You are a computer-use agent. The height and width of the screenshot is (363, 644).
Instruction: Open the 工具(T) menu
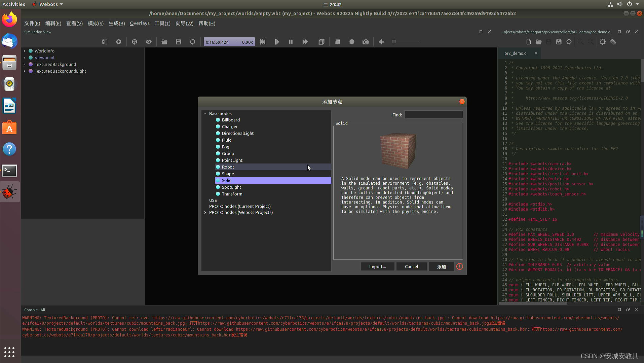162,23
